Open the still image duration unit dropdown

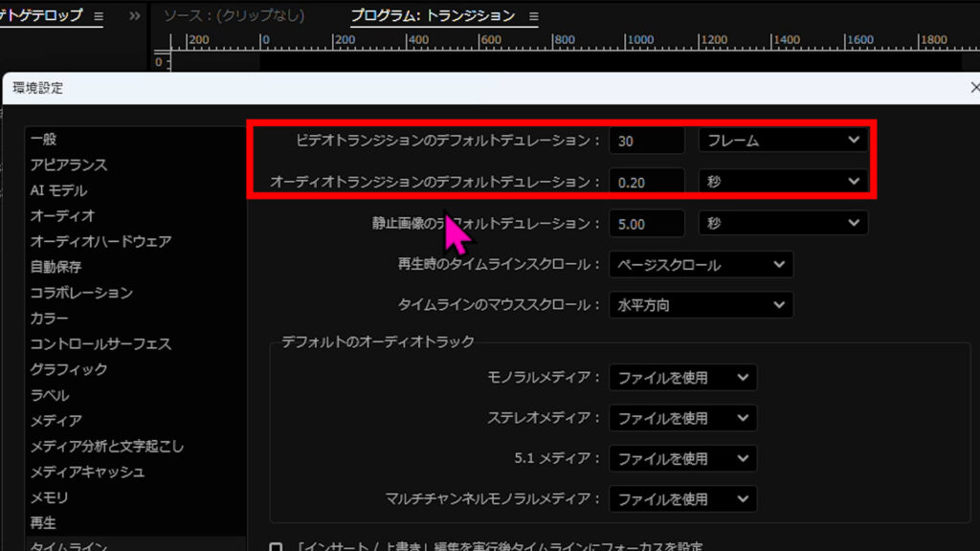click(x=783, y=223)
